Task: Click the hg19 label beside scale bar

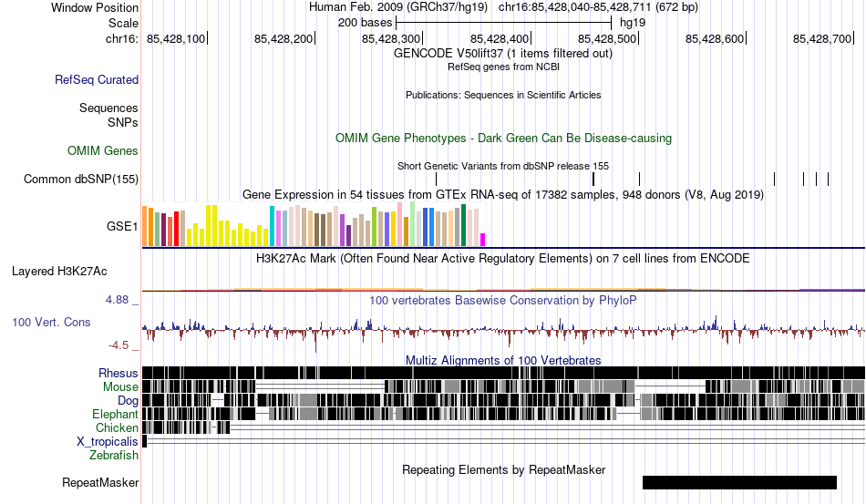Action: (x=633, y=23)
